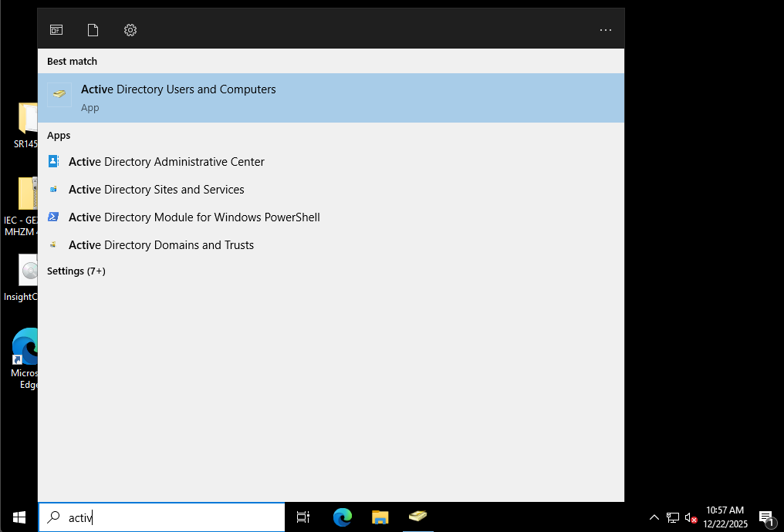Open Active Directory Users and Computers best match

point(331,98)
